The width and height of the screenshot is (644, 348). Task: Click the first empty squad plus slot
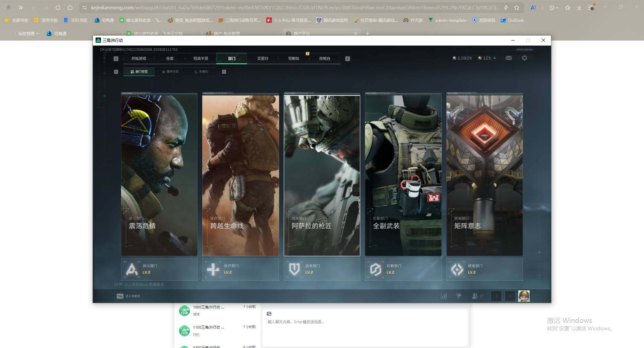[496, 296]
